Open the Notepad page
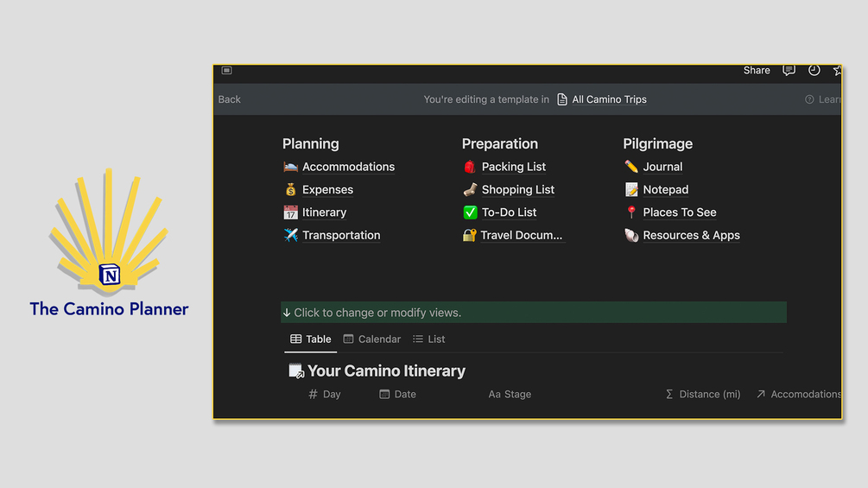This screenshot has height=488, width=868. pos(665,190)
